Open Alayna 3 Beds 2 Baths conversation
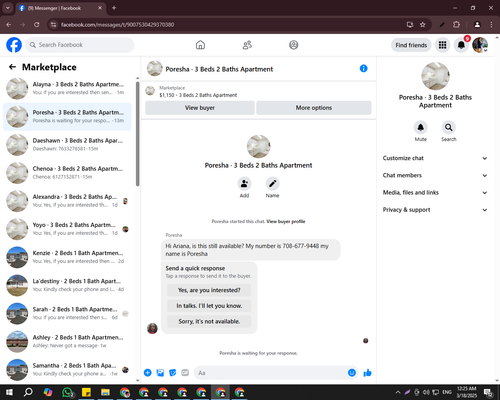 (x=67, y=88)
